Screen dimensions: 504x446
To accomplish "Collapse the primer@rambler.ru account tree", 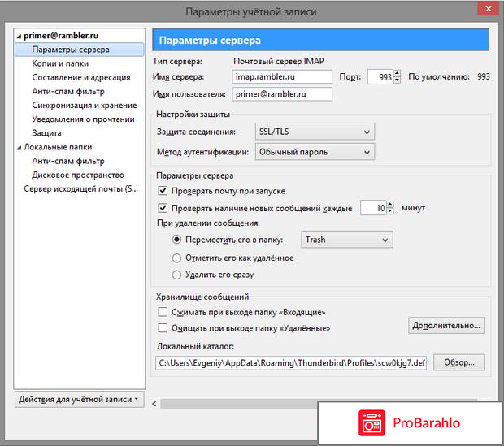I will pos(19,37).
